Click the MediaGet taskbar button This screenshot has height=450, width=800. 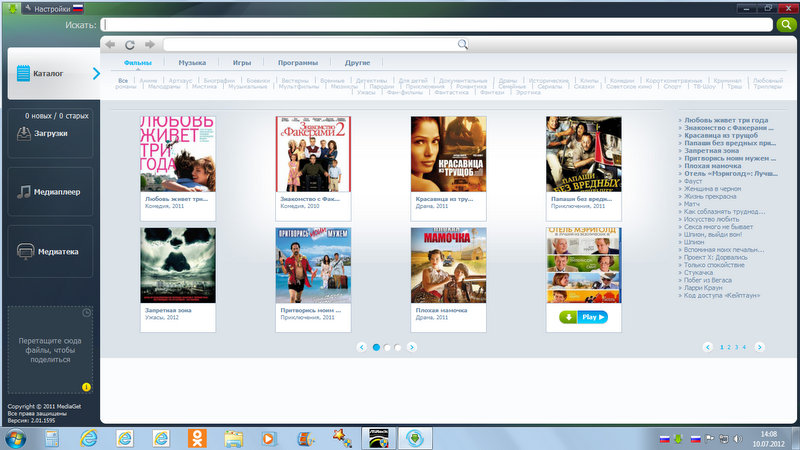[x=415, y=438]
